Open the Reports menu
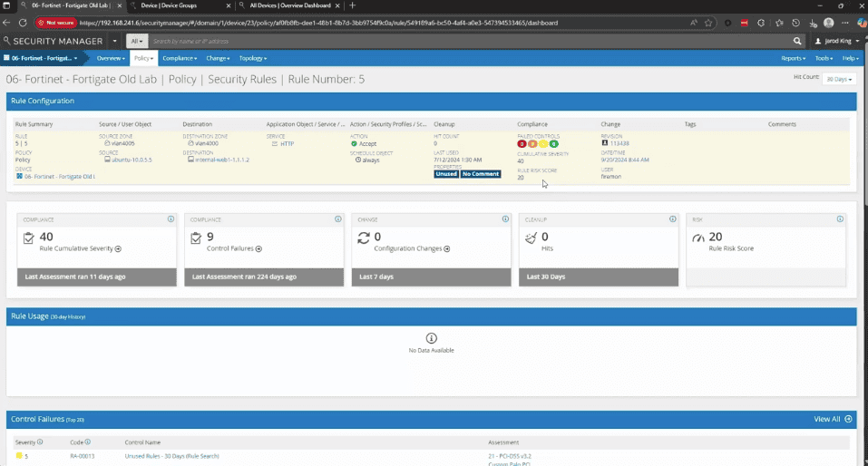The image size is (868, 466). click(793, 58)
